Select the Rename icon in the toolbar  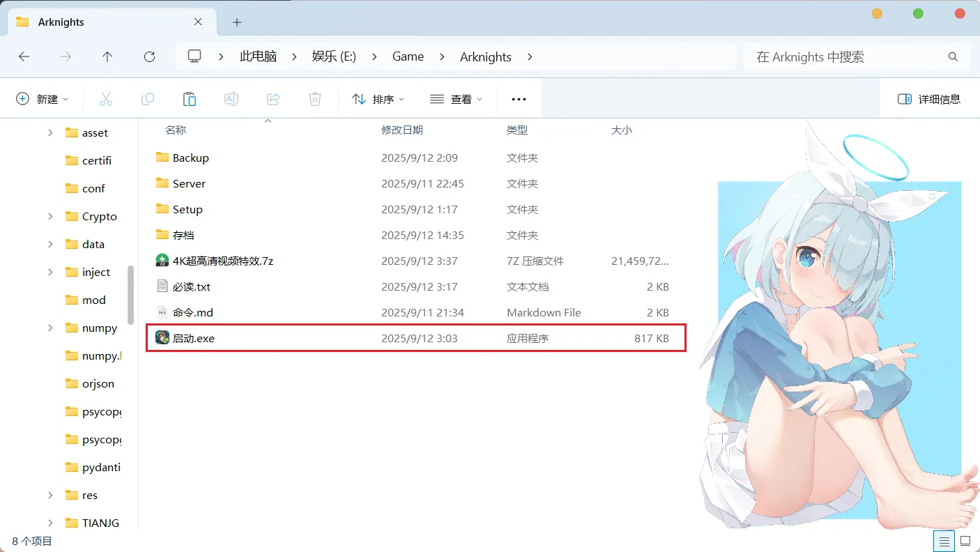point(231,98)
